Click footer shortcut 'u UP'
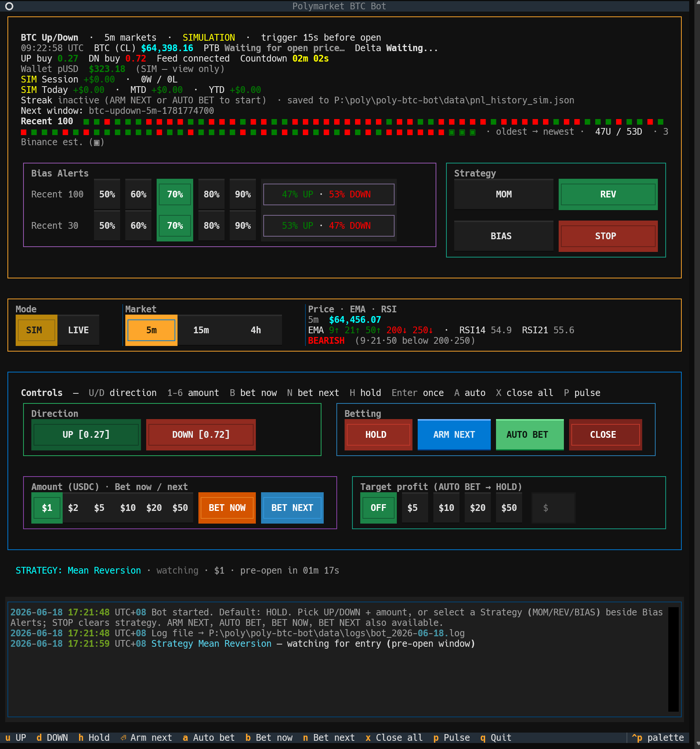 tap(15, 737)
